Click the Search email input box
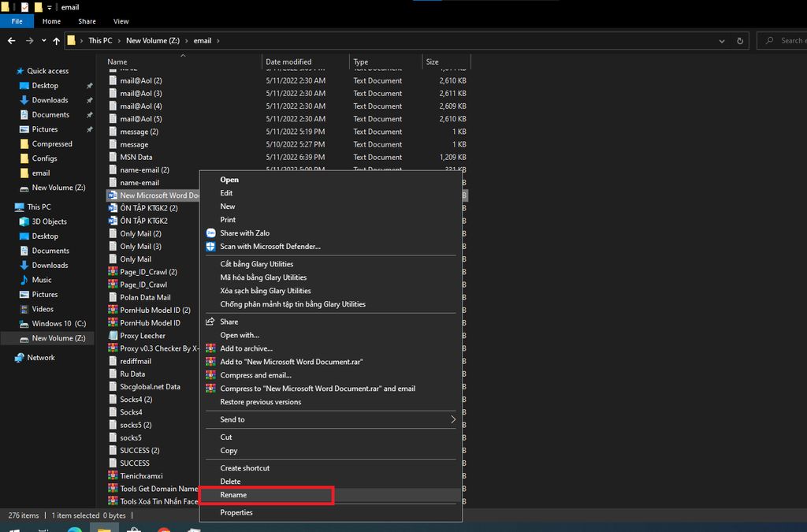Image resolution: width=807 pixels, height=532 pixels. 783,41
